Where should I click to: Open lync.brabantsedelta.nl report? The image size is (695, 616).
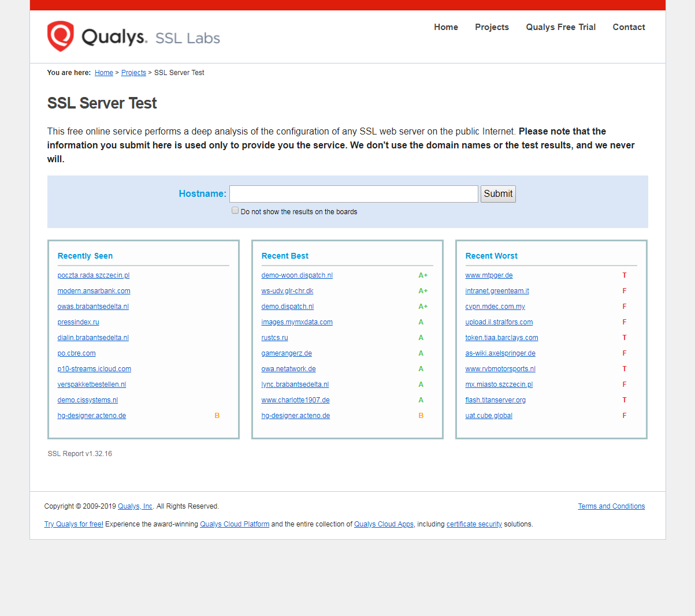tap(295, 384)
